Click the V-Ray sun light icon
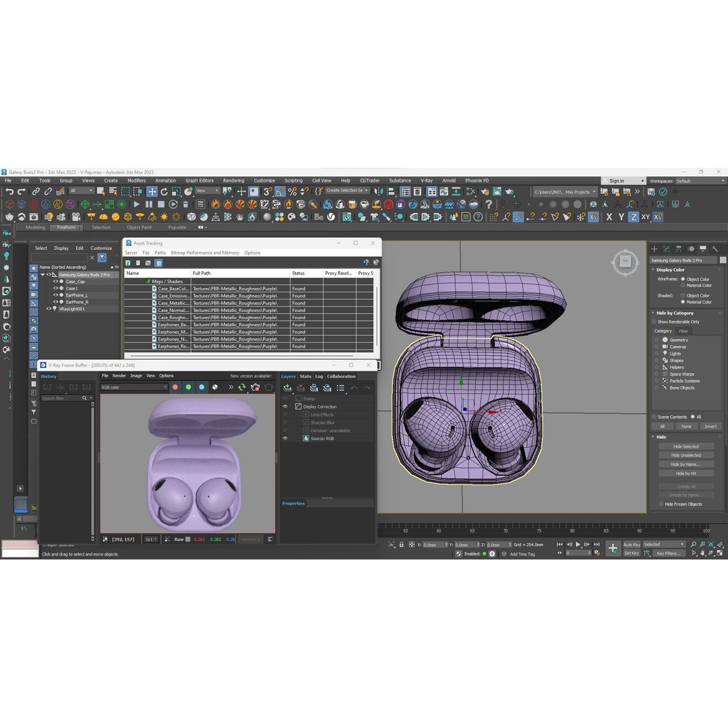The height and width of the screenshot is (728, 728). click(164, 217)
